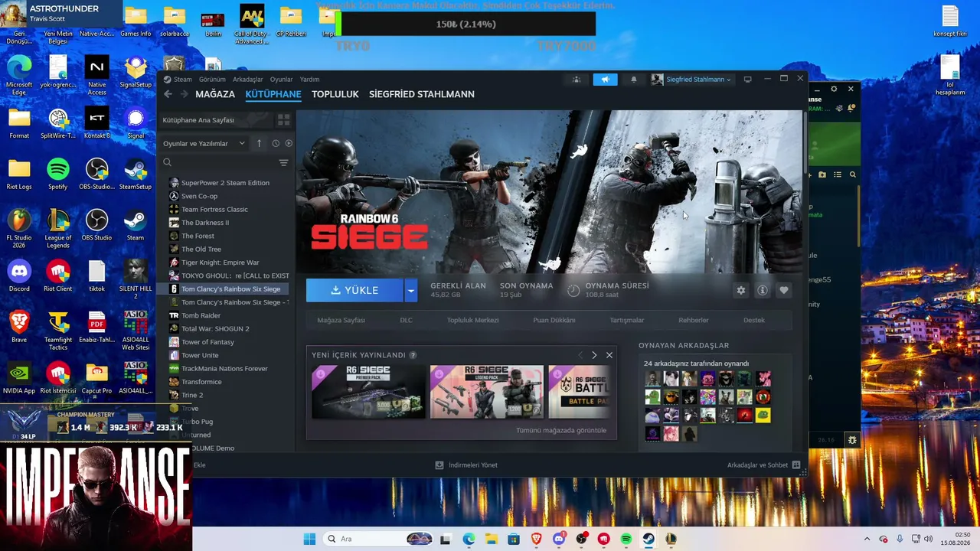The height and width of the screenshot is (551, 980).
Task: Open Windows Start menu button
Action: 309,539
